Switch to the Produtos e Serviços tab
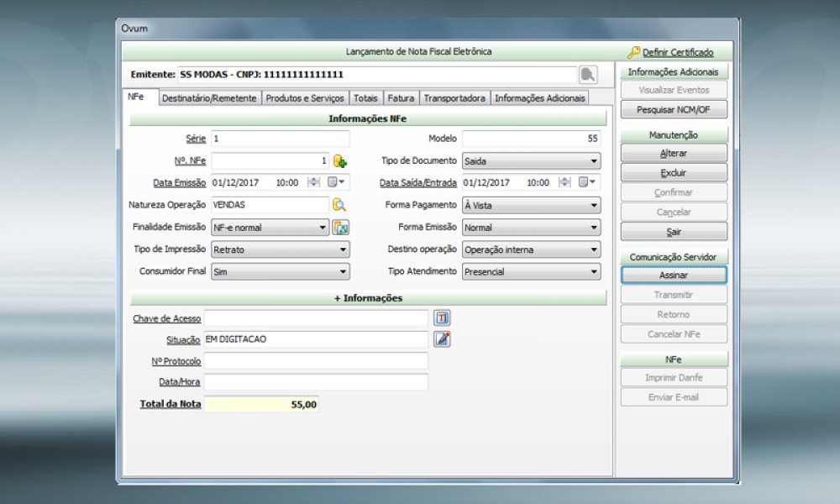 point(304,98)
